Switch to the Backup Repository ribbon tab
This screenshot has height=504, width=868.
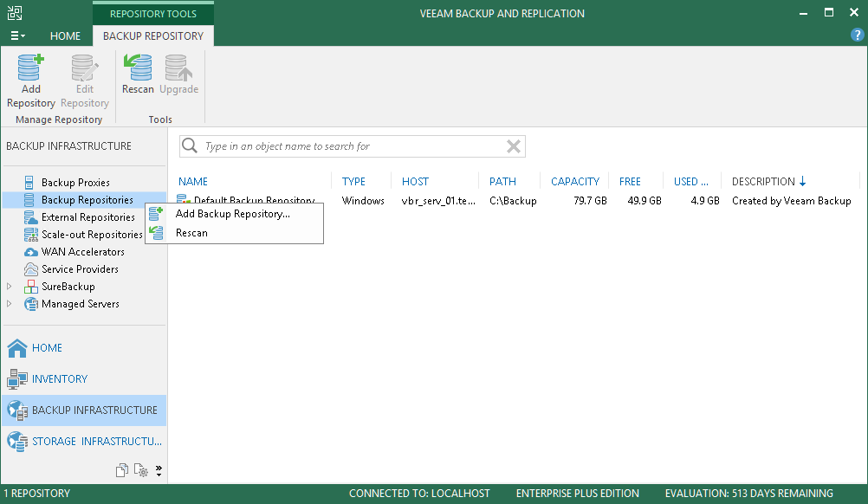point(153,36)
